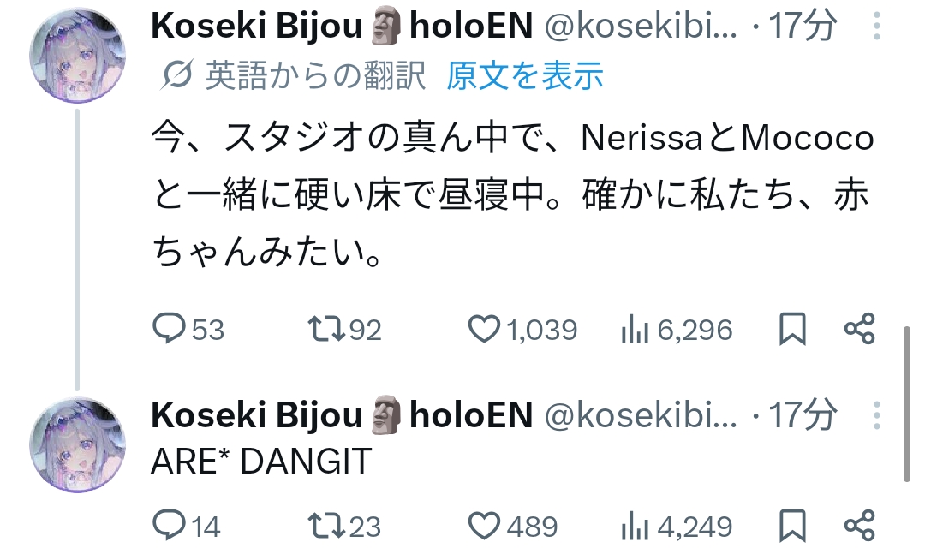
Task: Bookmark the ARE* DANGIT tweet
Action: click(x=792, y=526)
